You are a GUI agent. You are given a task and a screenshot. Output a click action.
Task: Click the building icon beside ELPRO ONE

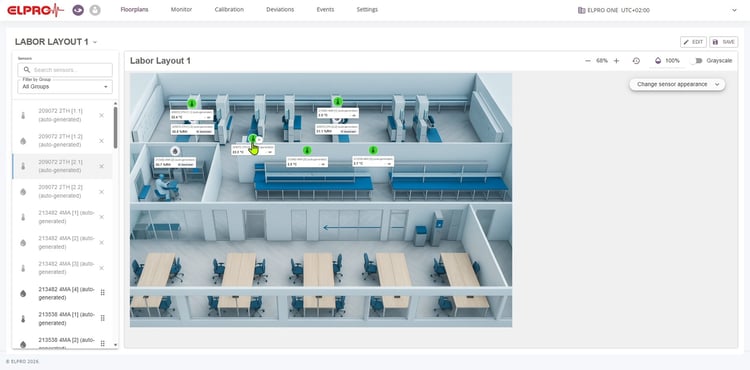coord(581,10)
